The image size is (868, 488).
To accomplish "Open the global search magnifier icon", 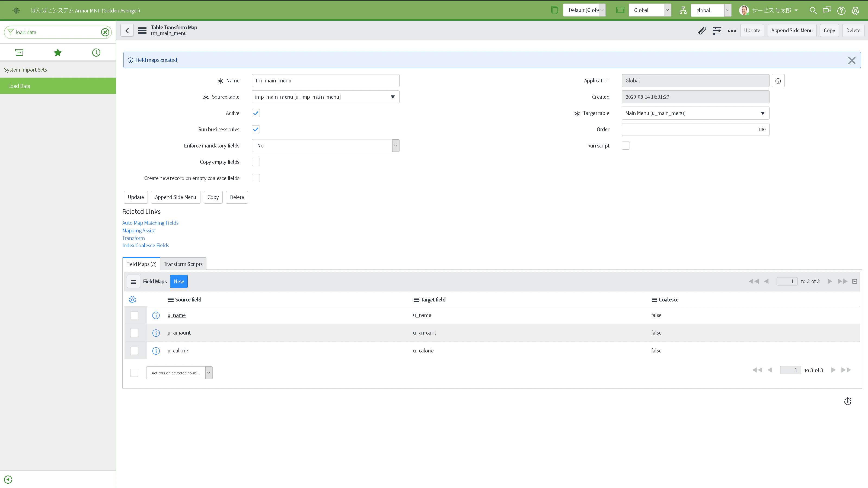I will [x=813, y=11].
